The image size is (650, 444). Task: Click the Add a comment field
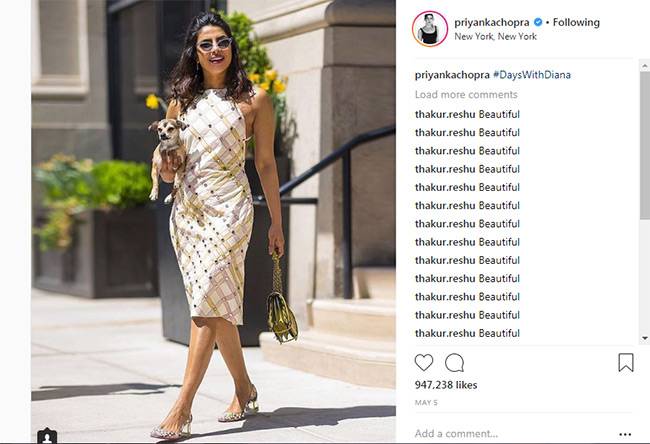[514, 434]
